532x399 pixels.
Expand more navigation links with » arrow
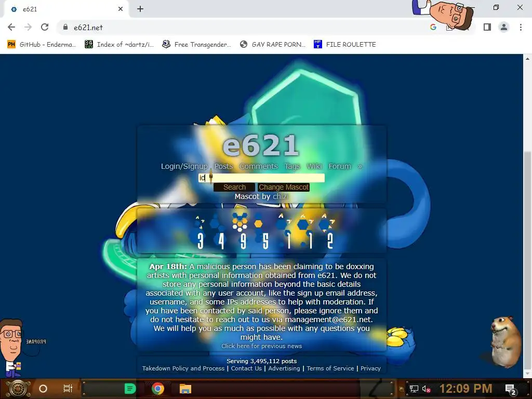[x=360, y=166]
